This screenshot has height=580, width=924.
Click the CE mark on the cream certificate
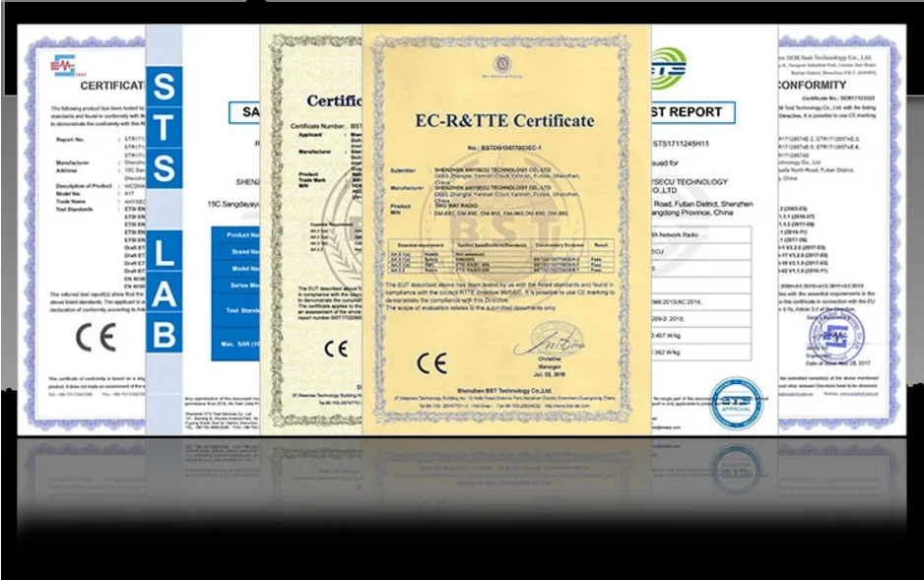pyautogui.click(x=336, y=349)
